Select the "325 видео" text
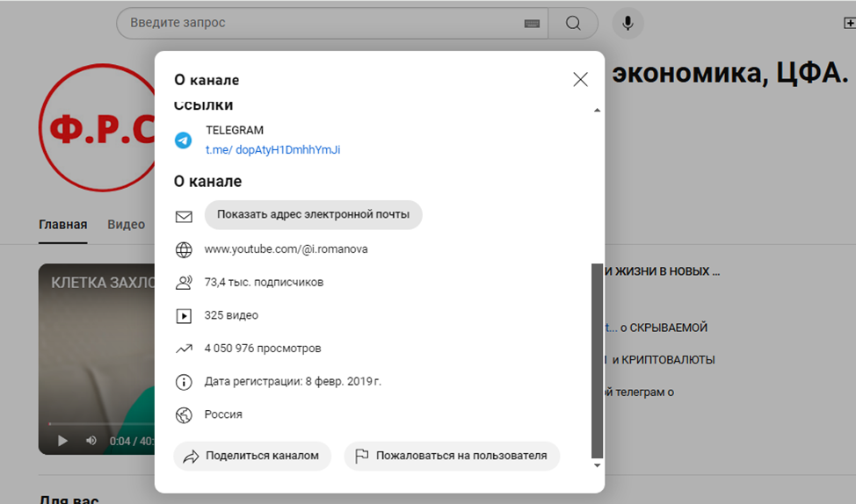Viewport: 856px width, 504px height. [231, 315]
